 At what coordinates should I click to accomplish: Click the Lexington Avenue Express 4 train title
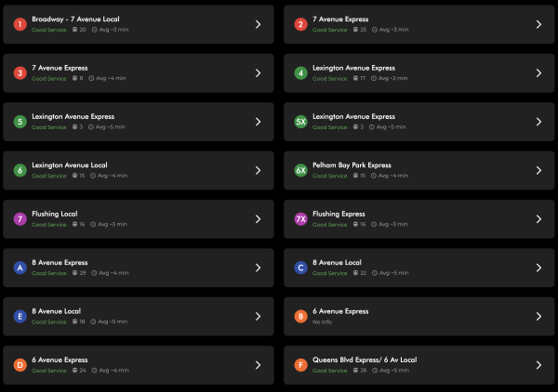pyautogui.click(x=353, y=68)
